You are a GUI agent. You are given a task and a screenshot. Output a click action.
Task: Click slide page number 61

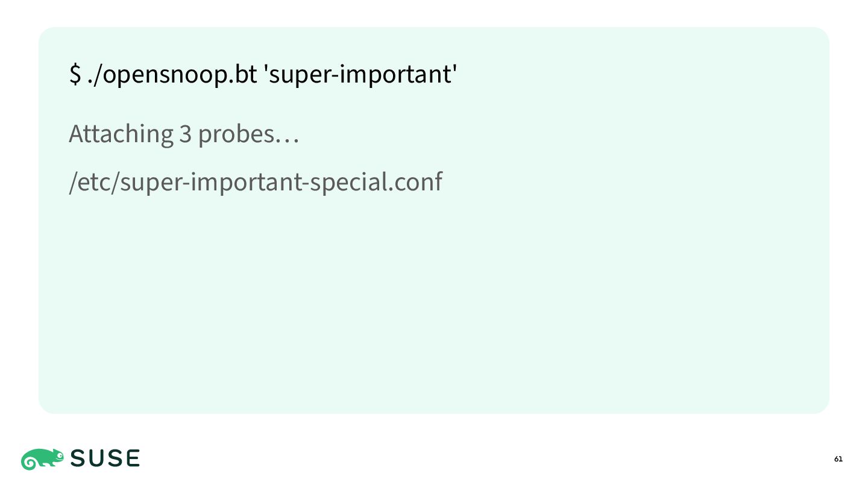click(x=838, y=459)
